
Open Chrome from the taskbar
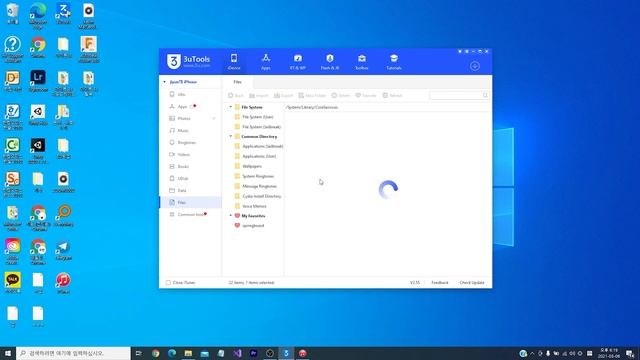[x=156, y=353]
